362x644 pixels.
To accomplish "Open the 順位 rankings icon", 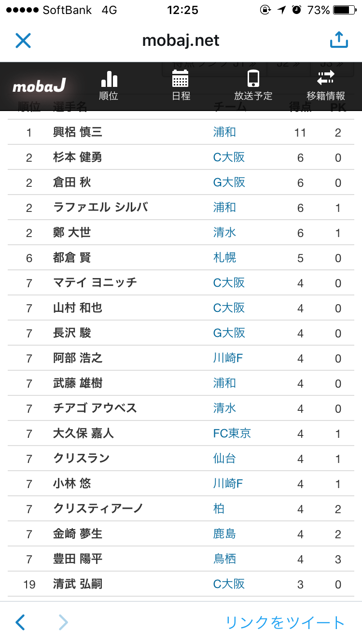I will coord(109,85).
